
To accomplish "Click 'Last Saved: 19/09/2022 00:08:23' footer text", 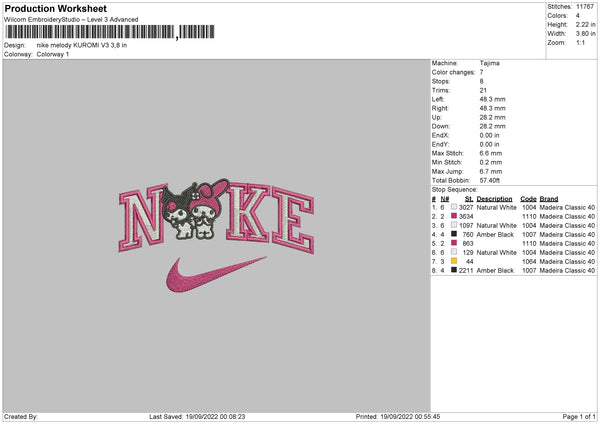I will [197, 417].
